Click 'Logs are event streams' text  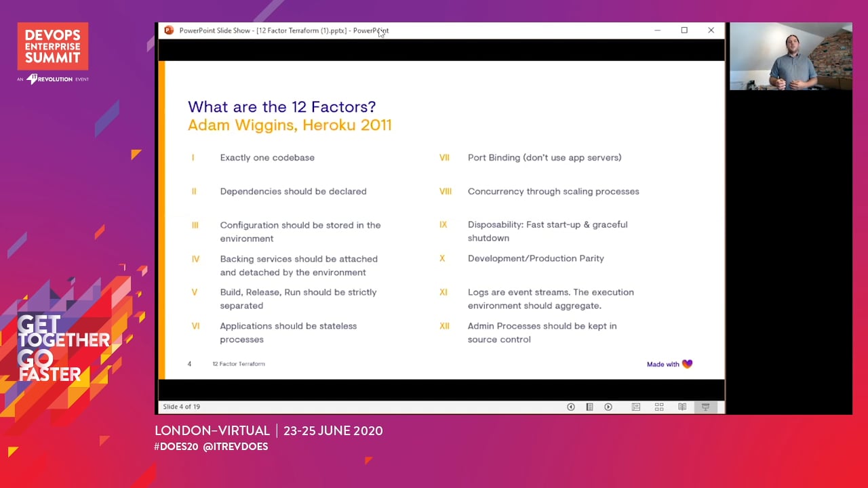point(519,292)
